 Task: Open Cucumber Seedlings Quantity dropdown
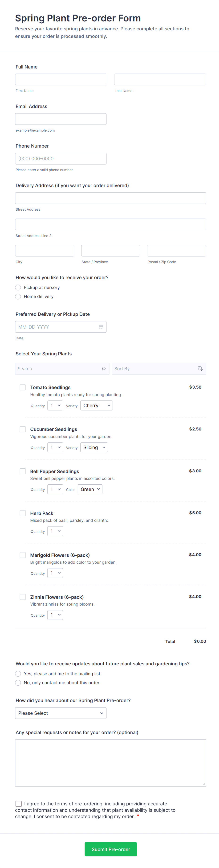[55, 447]
